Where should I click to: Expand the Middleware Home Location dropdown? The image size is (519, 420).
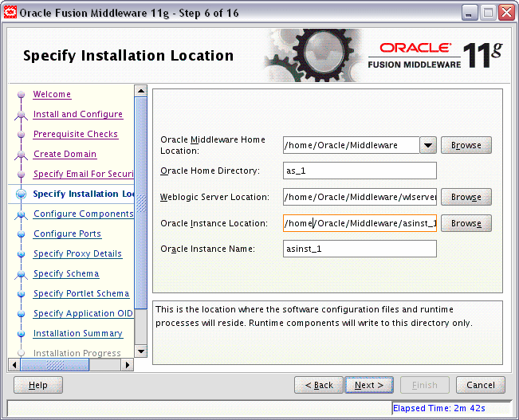(x=428, y=145)
